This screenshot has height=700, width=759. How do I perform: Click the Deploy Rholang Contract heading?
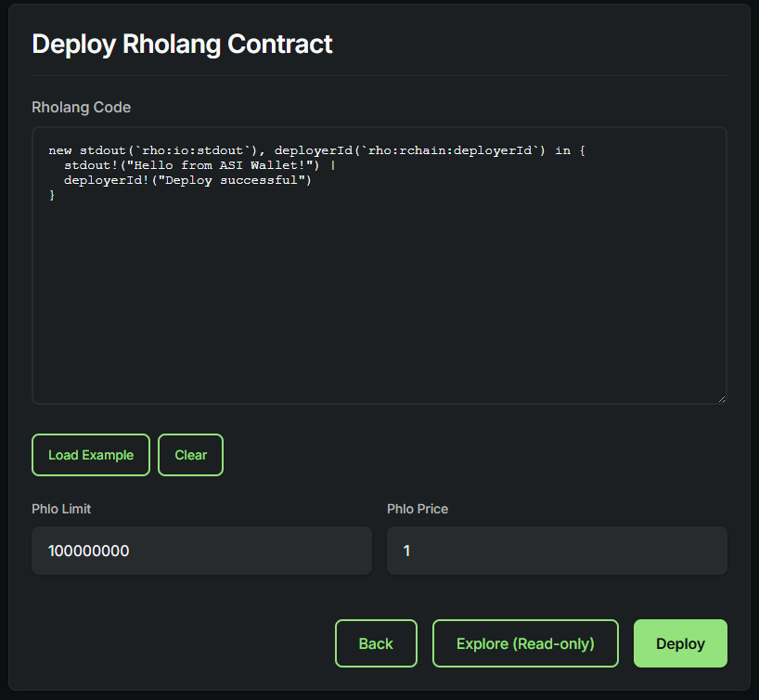182,44
